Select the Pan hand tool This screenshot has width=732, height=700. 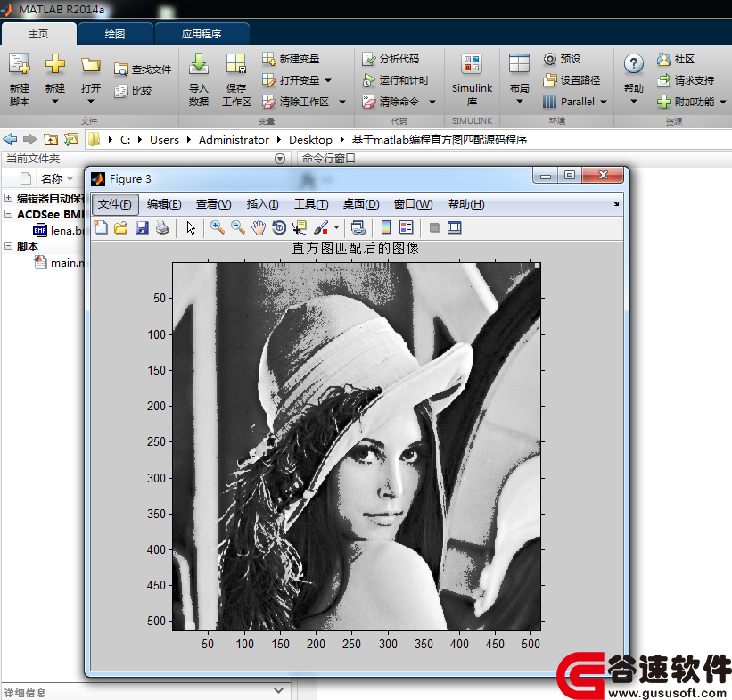pyautogui.click(x=259, y=228)
